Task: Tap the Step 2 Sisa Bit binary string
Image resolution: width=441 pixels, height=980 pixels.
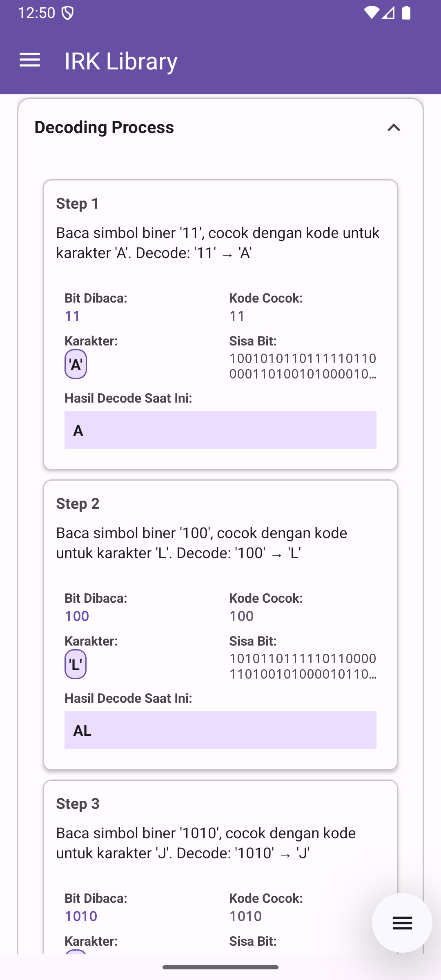Action: point(303,666)
